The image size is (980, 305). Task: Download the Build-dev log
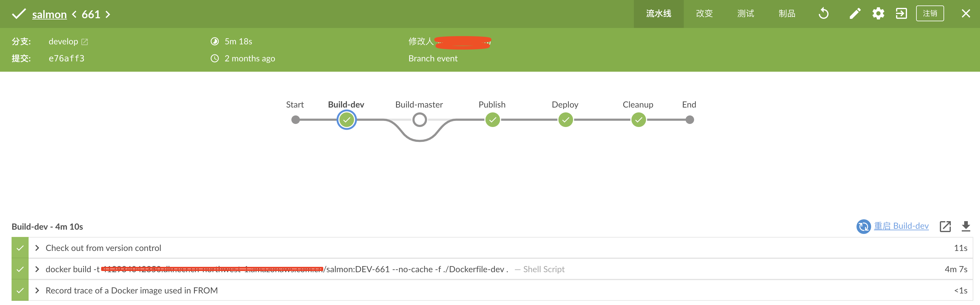click(965, 226)
